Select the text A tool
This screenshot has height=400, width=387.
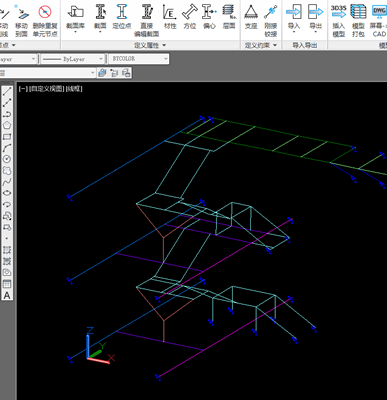pos(7,295)
